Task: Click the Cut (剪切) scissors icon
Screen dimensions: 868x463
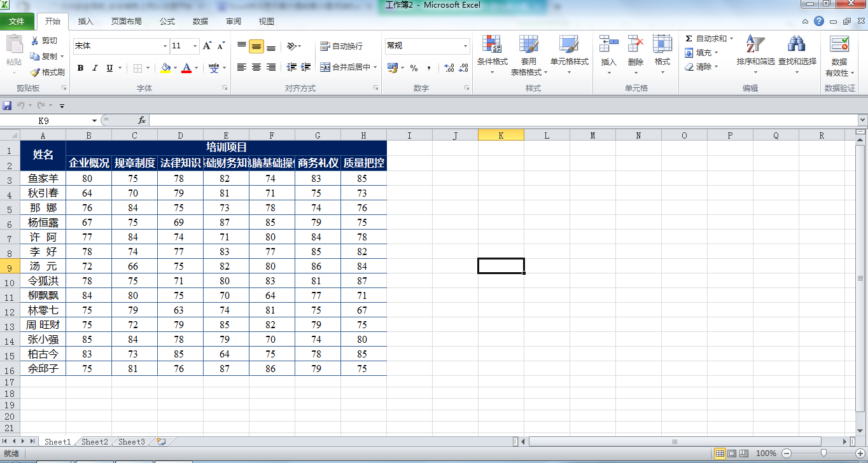Action: [x=35, y=41]
